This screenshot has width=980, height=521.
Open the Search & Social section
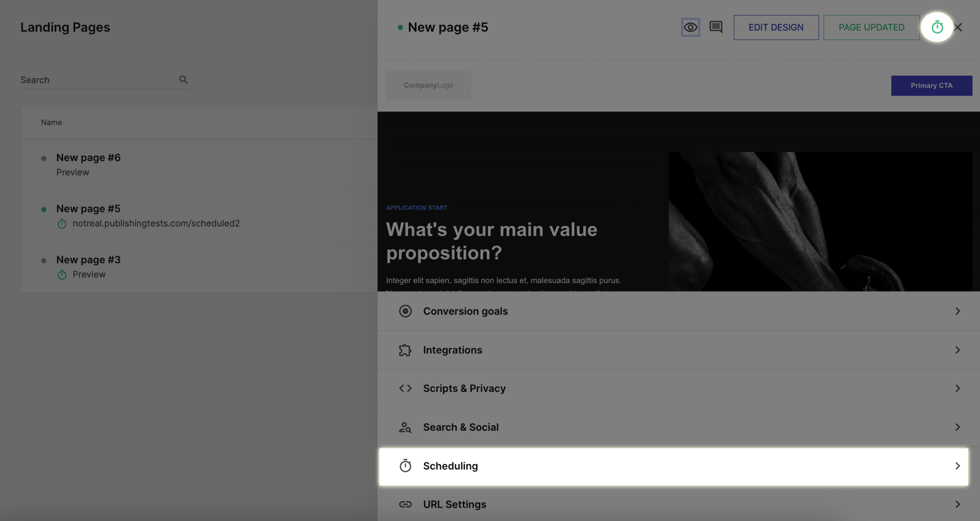click(679, 427)
